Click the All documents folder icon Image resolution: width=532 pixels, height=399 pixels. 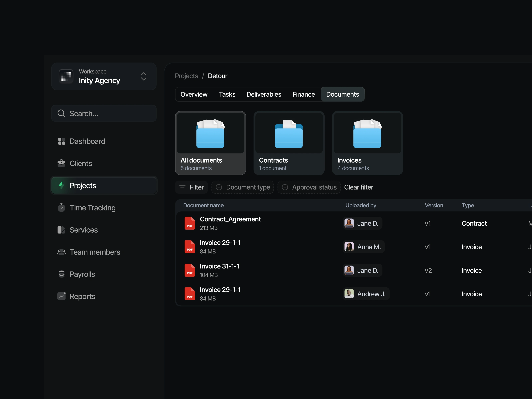pyautogui.click(x=210, y=133)
